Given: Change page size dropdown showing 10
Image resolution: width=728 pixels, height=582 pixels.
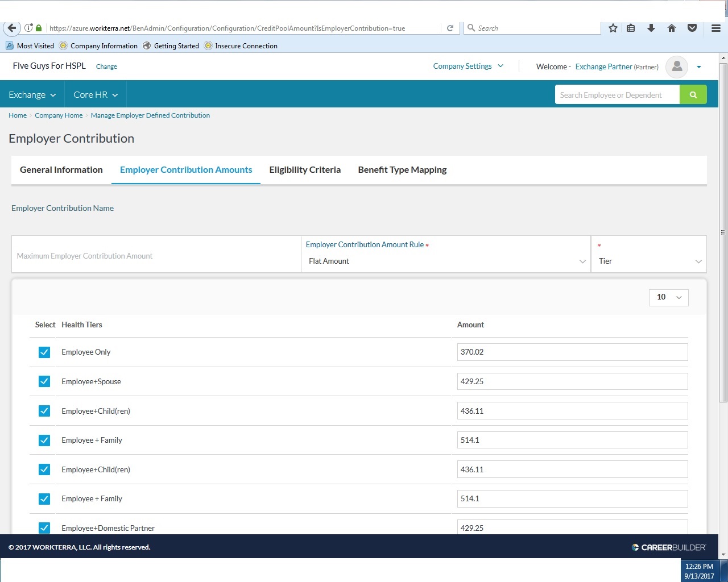Looking at the screenshot, I should click(669, 297).
